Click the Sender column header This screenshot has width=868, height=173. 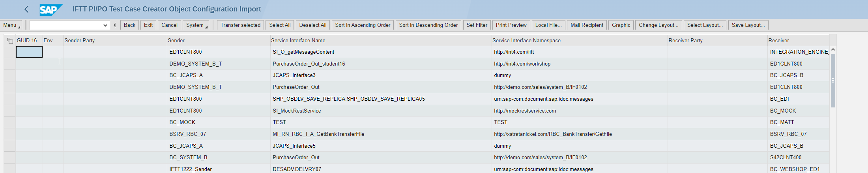[x=176, y=41]
